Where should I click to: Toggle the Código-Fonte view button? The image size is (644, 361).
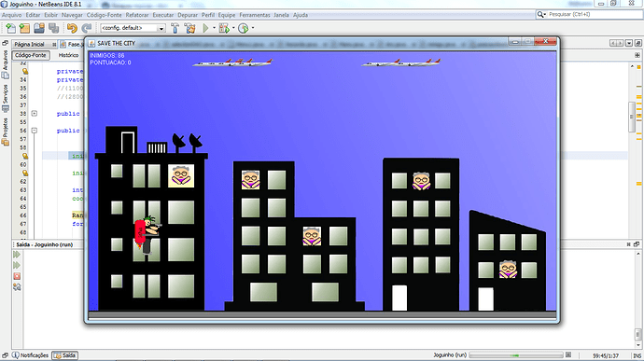pyautogui.click(x=31, y=55)
